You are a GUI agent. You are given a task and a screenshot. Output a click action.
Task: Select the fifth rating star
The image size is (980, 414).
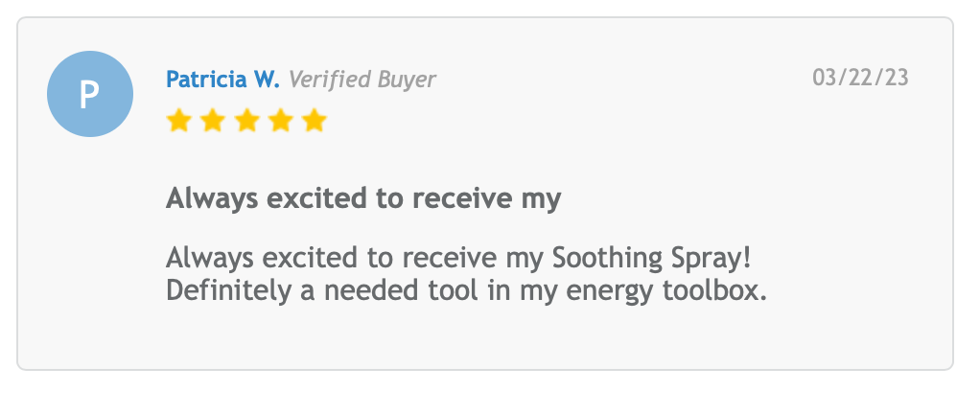(314, 122)
